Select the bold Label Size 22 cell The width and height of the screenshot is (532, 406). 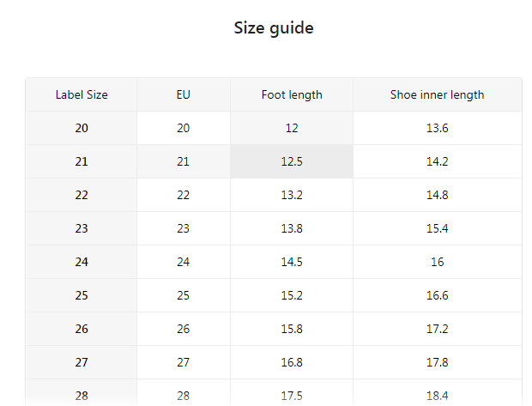82,195
